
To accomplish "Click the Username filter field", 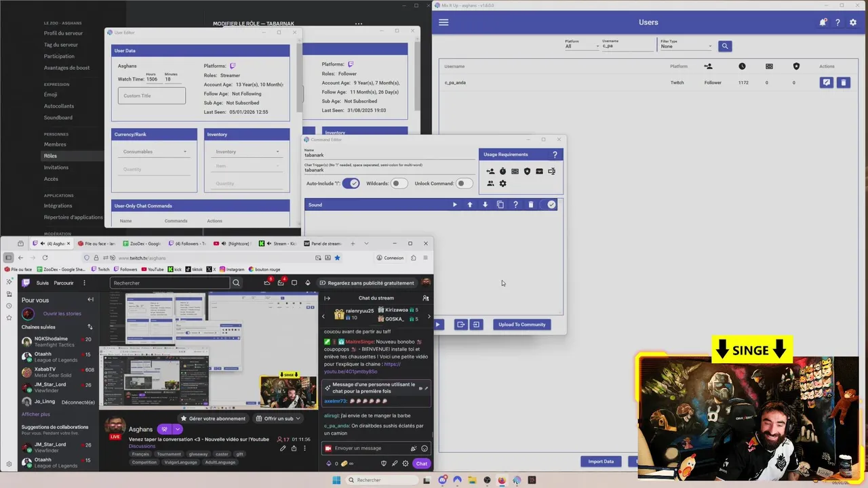I will 628,46.
